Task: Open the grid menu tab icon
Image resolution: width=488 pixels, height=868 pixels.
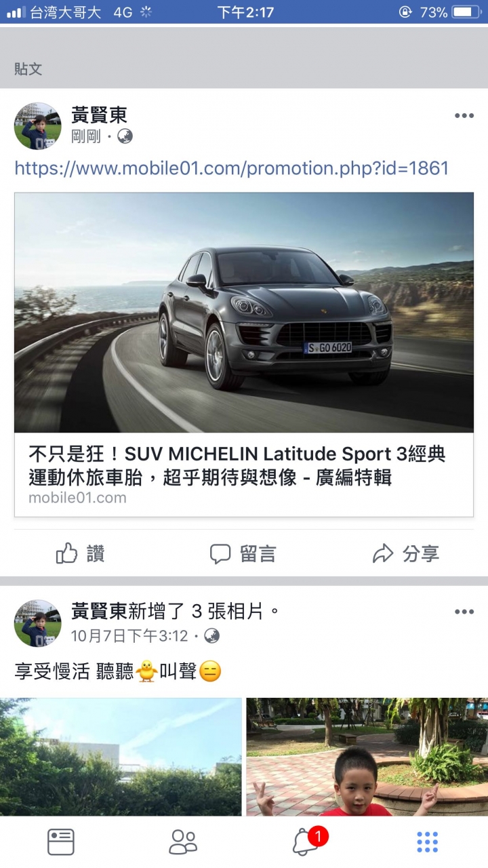Action: click(427, 842)
